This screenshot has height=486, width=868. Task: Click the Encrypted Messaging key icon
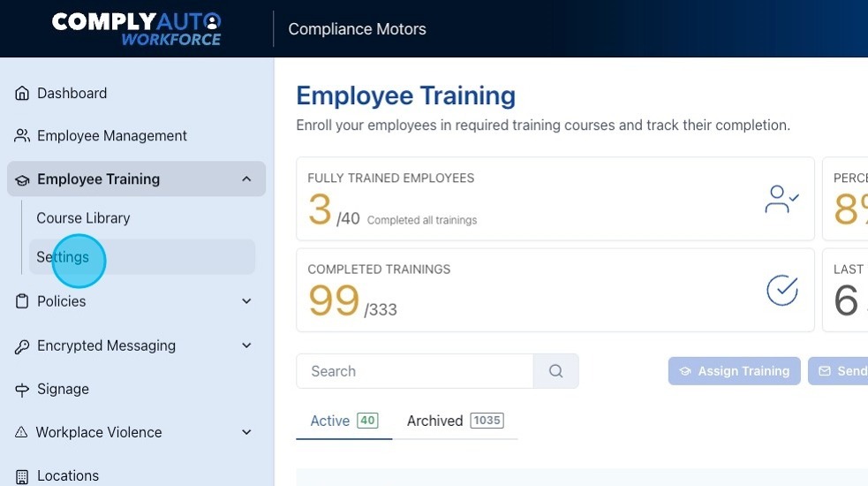[22, 346]
